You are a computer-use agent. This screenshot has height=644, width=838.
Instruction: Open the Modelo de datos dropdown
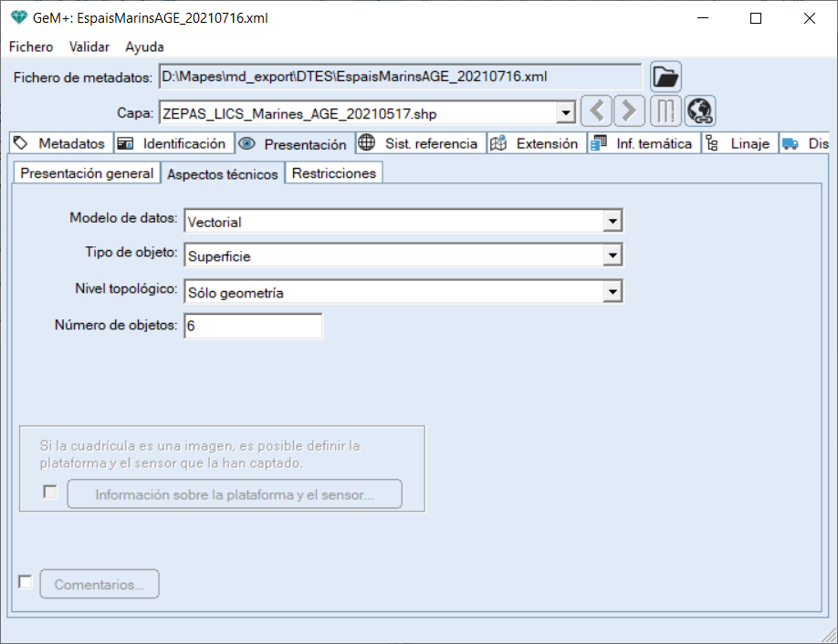tap(613, 221)
